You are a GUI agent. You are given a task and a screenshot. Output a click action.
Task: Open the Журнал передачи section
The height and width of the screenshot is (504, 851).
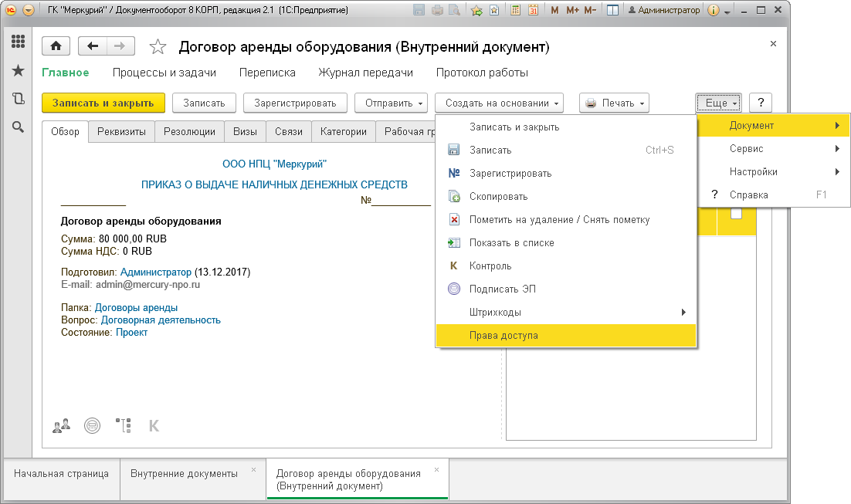(366, 73)
